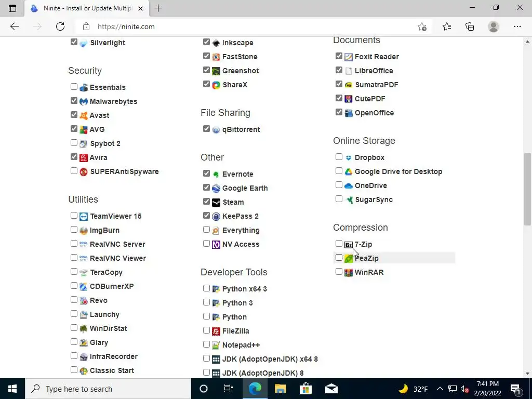Open the Collections panel
Viewport: 532px width, 399px height.
470,26
